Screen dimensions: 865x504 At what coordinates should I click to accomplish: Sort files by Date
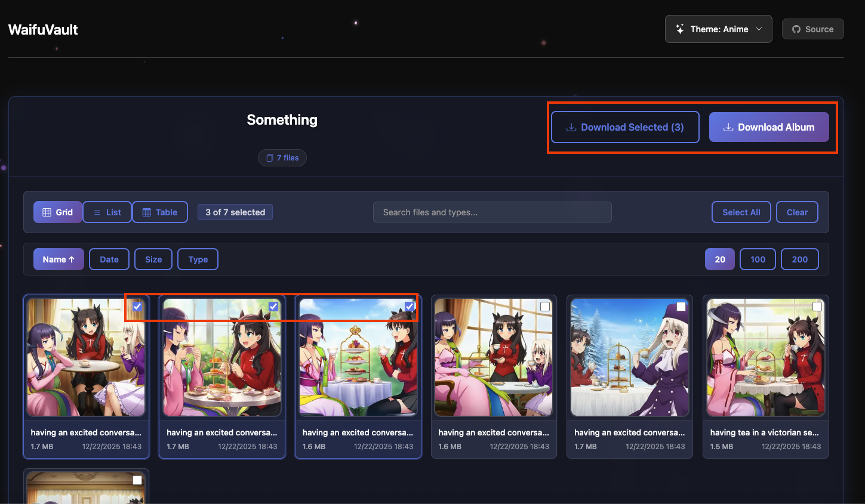click(109, 259)
